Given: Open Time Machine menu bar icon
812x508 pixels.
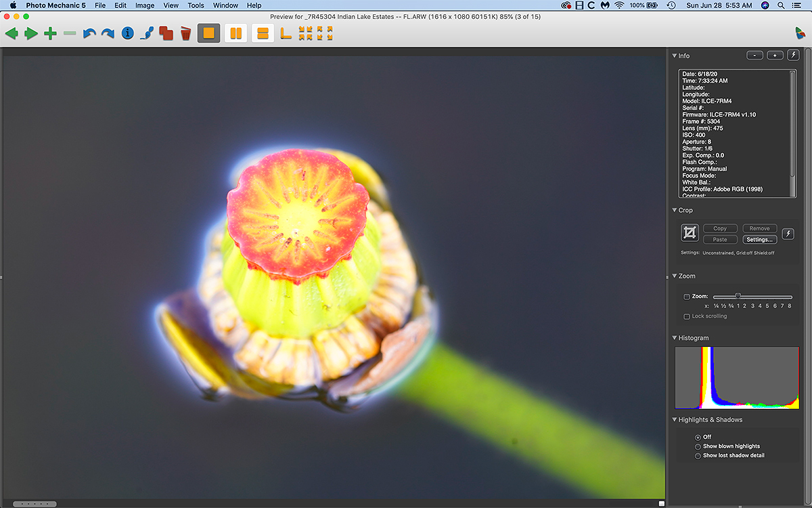Looking at the screenshot, I should point(671,5).
